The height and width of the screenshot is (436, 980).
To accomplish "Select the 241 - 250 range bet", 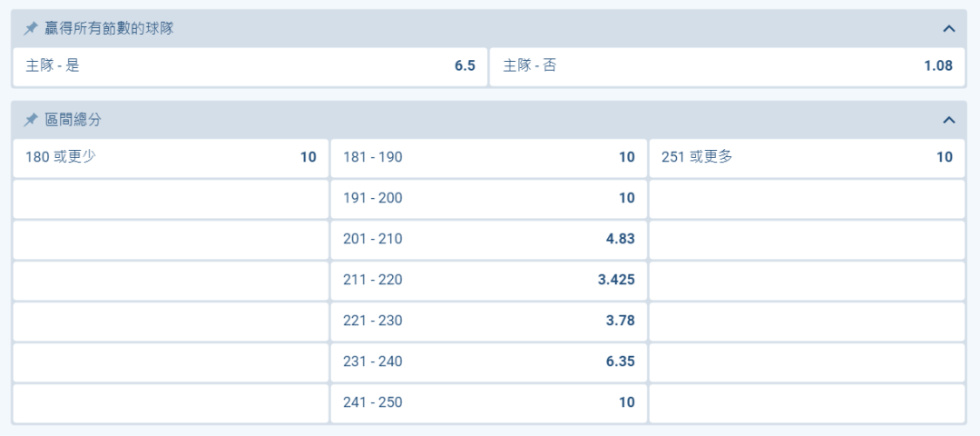I will tap(488, 402).
